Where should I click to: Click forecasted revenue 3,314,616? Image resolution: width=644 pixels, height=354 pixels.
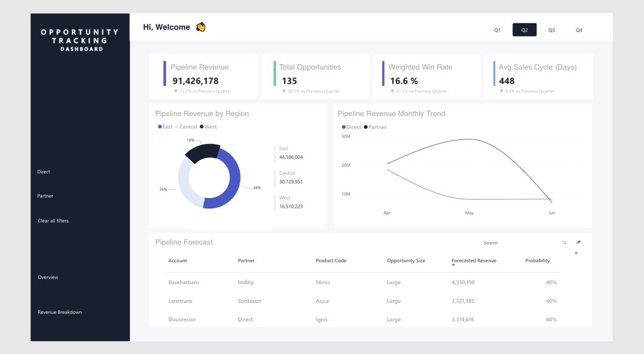[463, 320]
